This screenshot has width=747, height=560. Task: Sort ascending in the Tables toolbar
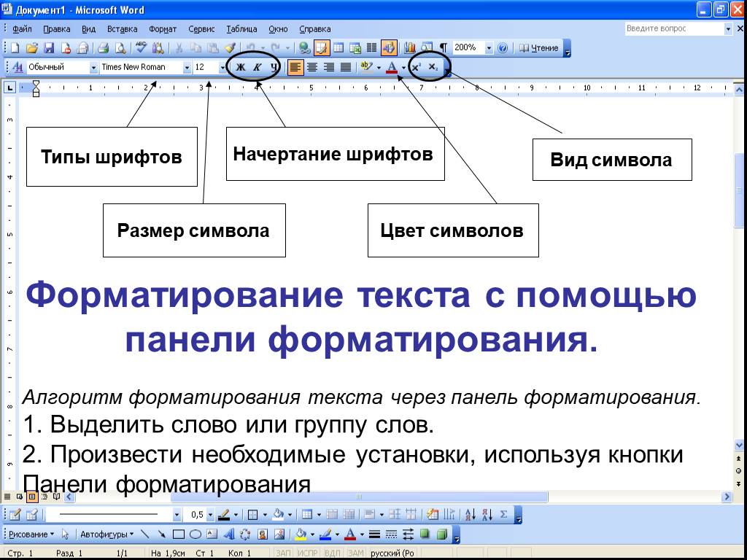471,514
